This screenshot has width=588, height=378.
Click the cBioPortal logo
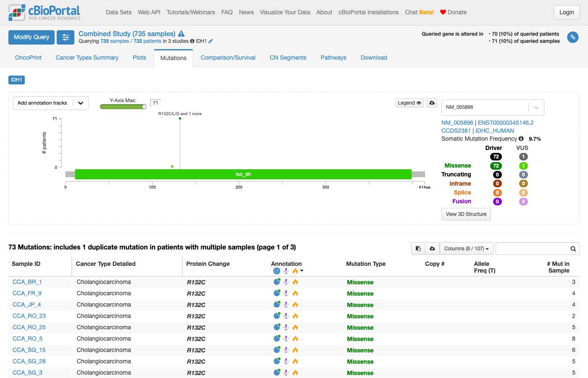click(x=45, y=13)
